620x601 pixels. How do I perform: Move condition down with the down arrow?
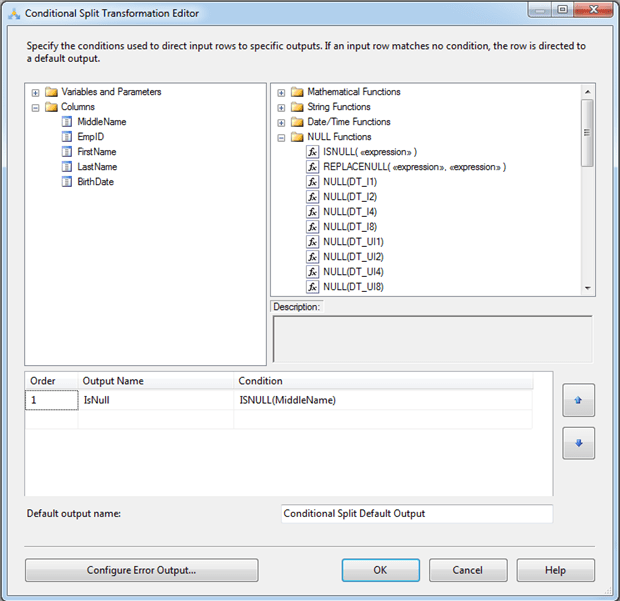578,443
